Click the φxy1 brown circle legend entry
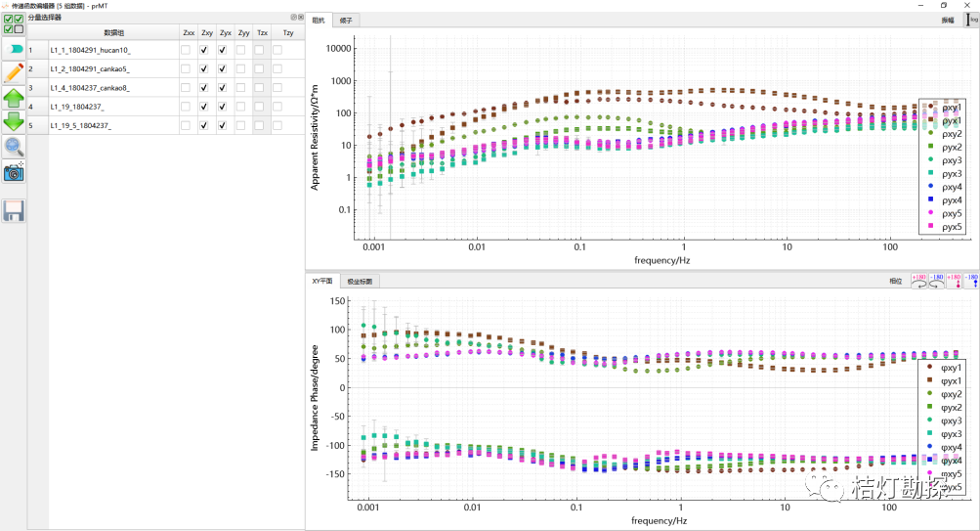The width and height of the screenshot is (980, 531). click(x=945, y=367)
